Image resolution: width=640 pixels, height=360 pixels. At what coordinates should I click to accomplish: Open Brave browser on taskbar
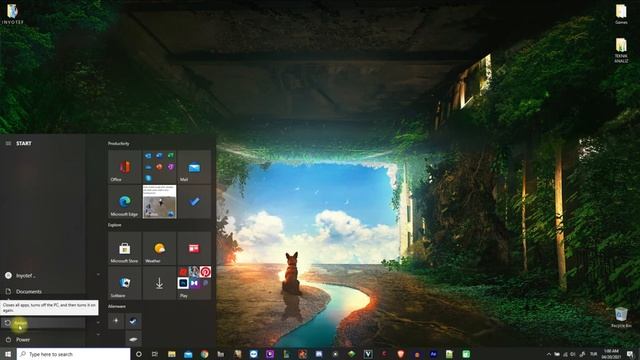point(400,354)
